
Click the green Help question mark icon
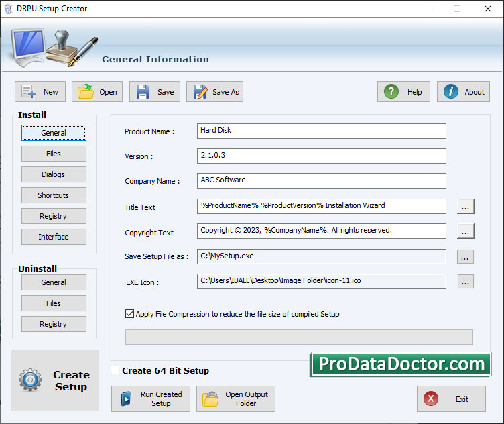[391, 91]
